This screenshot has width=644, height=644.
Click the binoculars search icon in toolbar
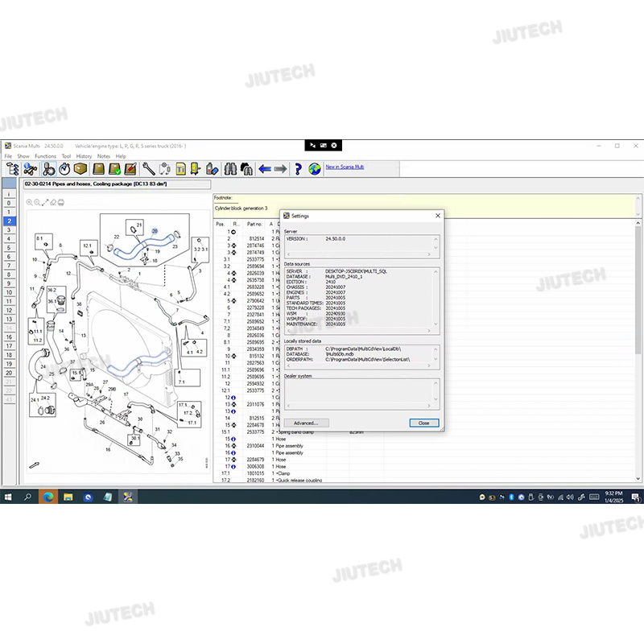click(x=229, y=169)
